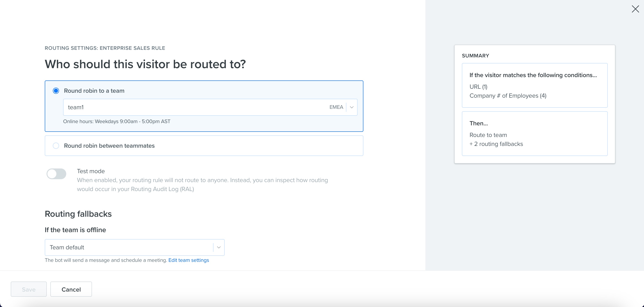This screenshot has height=307, width=644.
Task: Click the Cancel button
Action: tap(71, 289)
